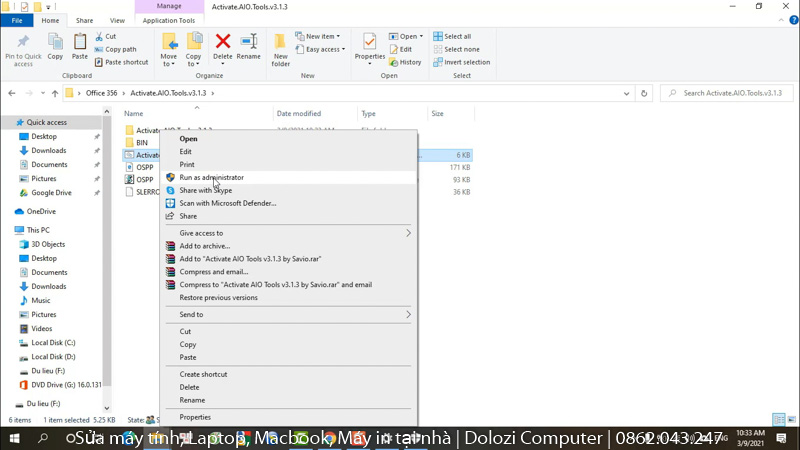Image resolution: width=800 pixels, height=450 pixels.
Task: Click the Windows Start button
Action: (x=14, y=438)
